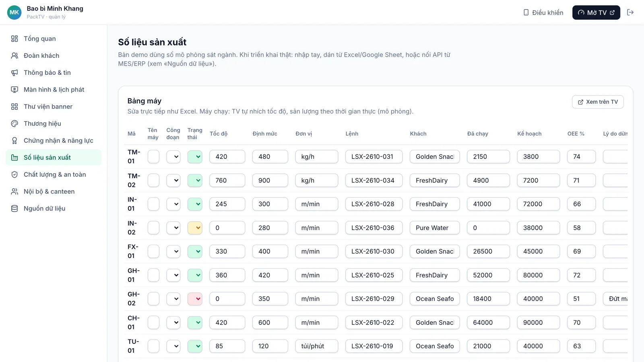
Task: Open red status dropdown for GH-02
Action: tap(195, 299)
